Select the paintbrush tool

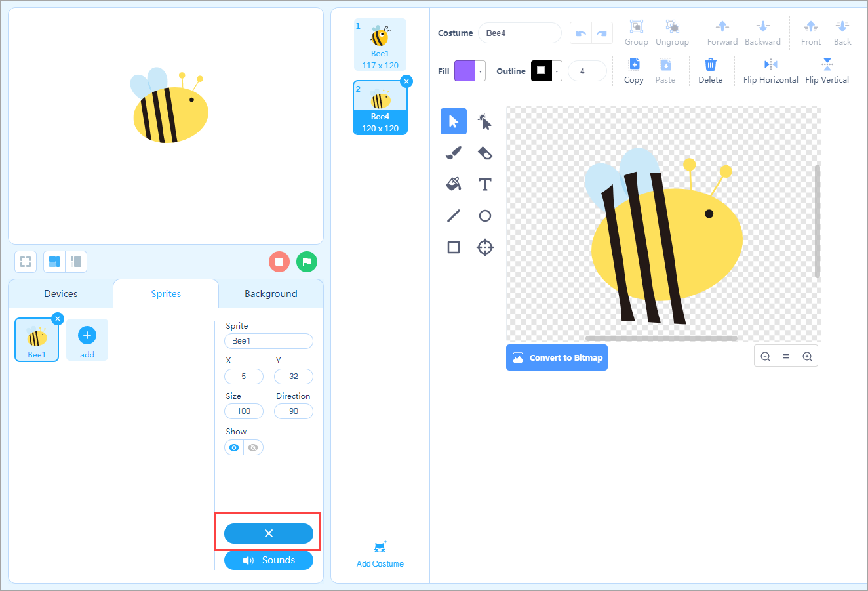[454, 153]
